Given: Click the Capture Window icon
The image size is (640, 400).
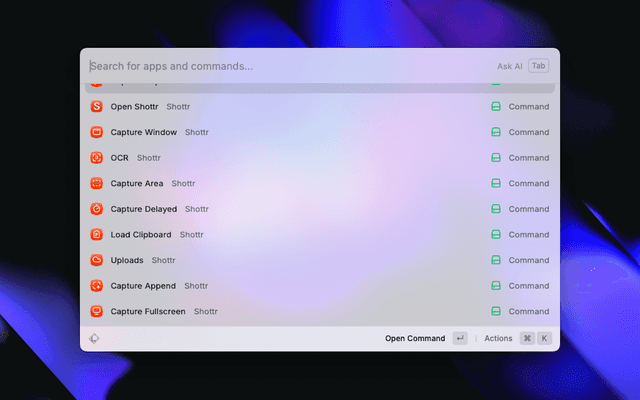Looking at the screenshot, I should 97,132.
